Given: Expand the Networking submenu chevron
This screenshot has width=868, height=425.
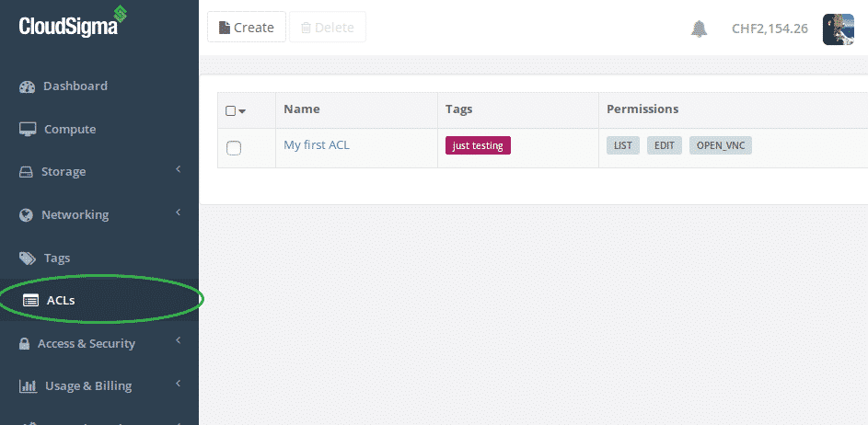Looking at the screenshot, I should (179, 212).
